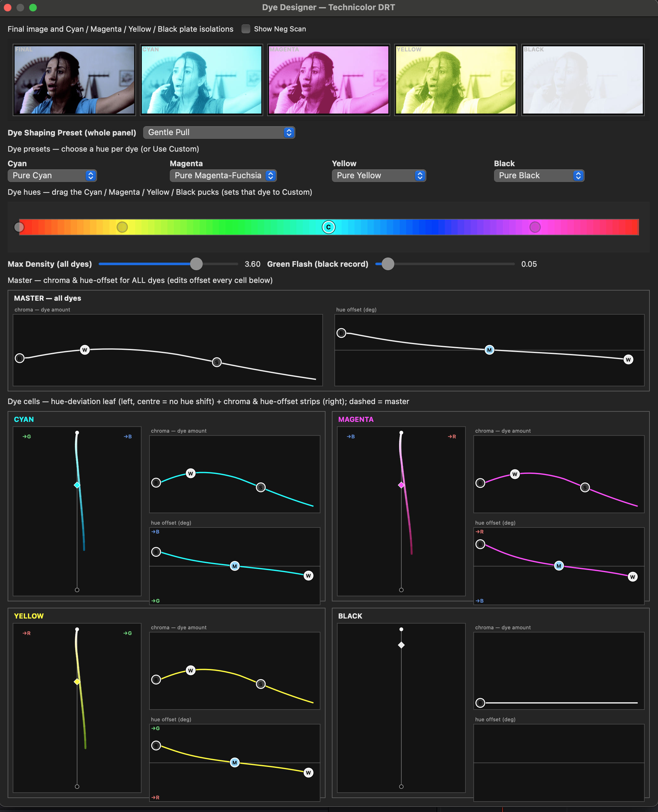The width and height of the screenshot is (658, 812).
Task: Select the YELLOW plate thumbnail
Action: 456,80
